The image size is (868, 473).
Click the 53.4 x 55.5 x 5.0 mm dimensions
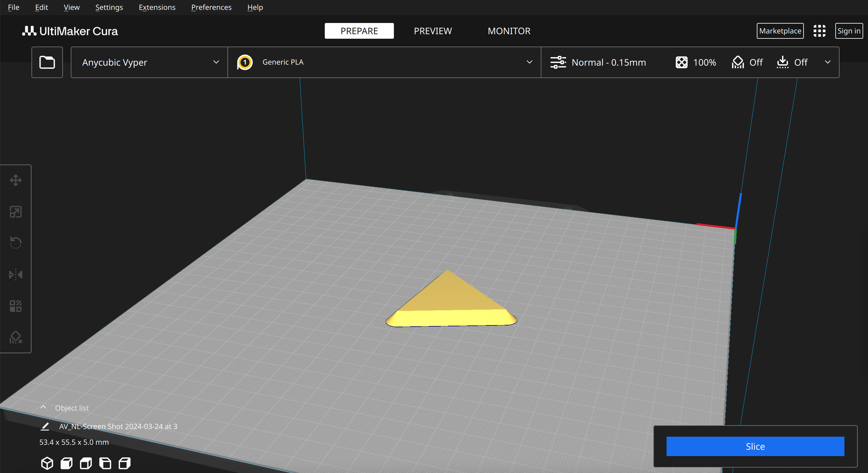point(74,442)
